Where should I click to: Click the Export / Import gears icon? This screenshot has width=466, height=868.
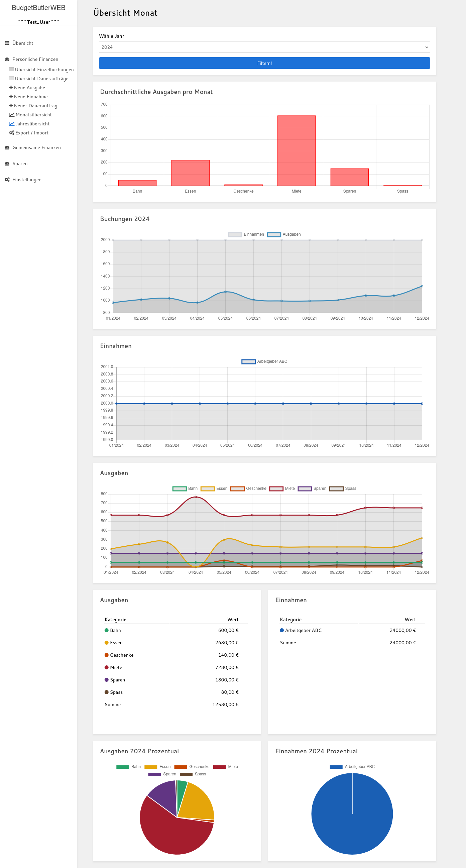(x=12, y=133)
